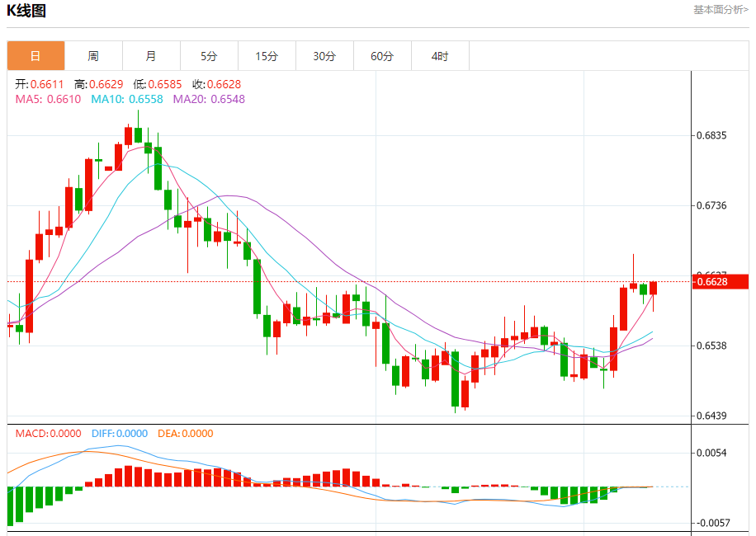Switch to the 日 (daily) chart tab
The image size is (756, 536).
35,57
